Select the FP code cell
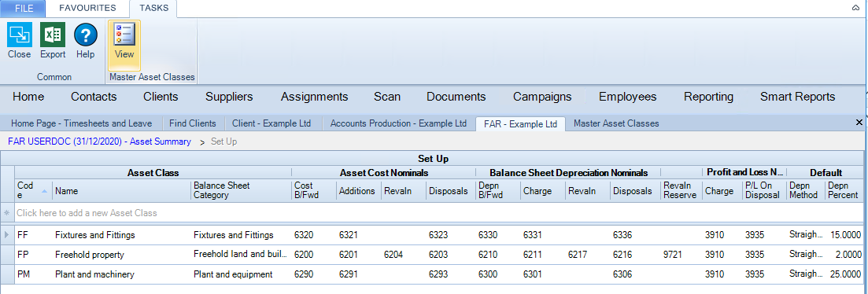Screen dimensions: 868x294 33,255
